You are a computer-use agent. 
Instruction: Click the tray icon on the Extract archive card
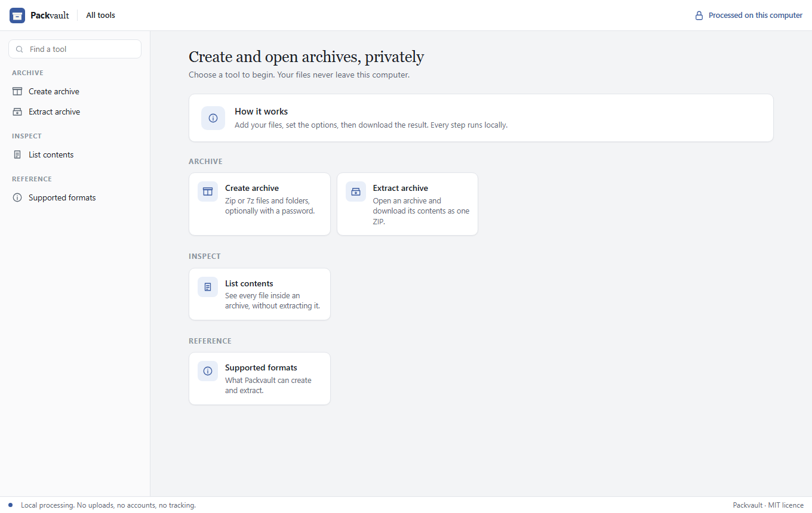point(356,191)
